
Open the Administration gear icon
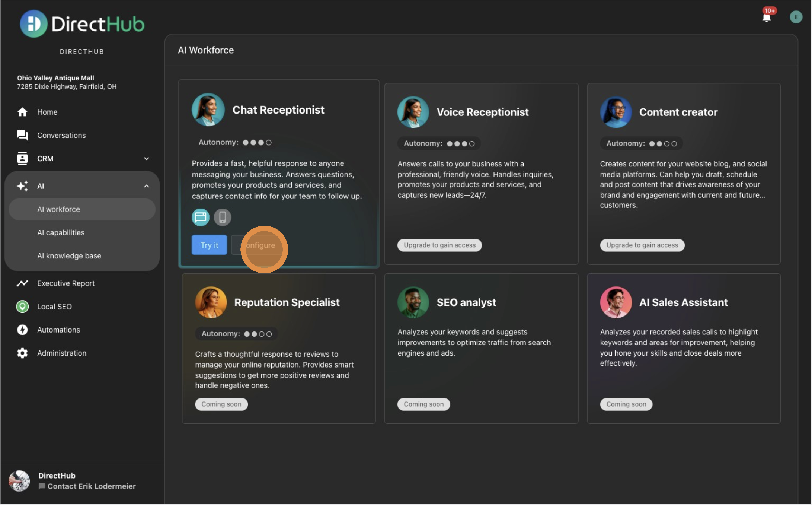click(22, 353)
